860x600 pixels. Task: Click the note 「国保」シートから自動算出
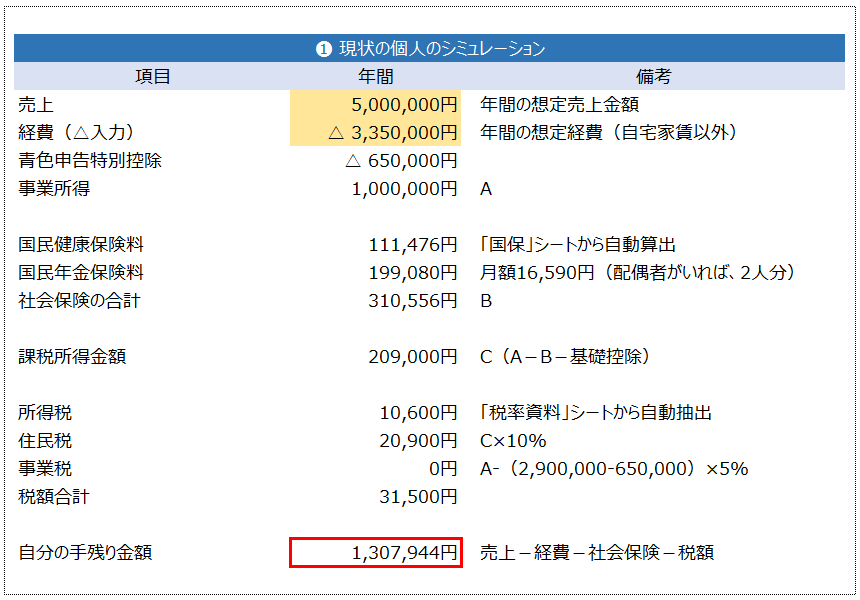click(x=578, y=244)
